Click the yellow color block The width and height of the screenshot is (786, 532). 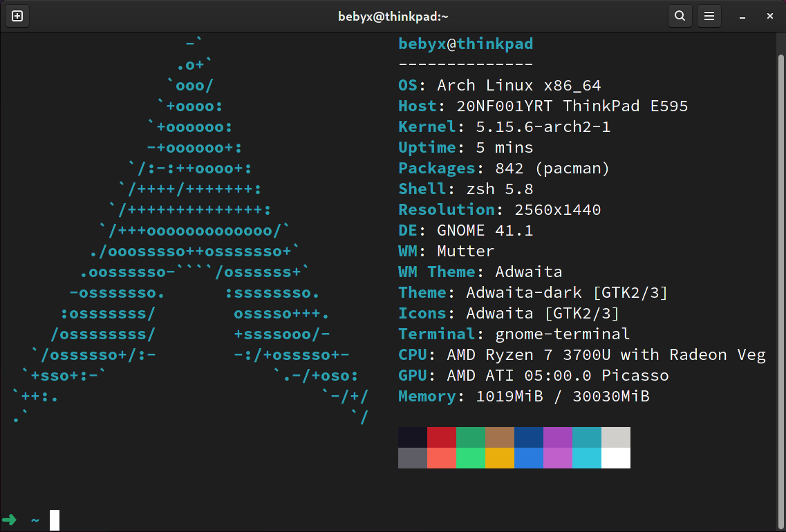point(500,458)
